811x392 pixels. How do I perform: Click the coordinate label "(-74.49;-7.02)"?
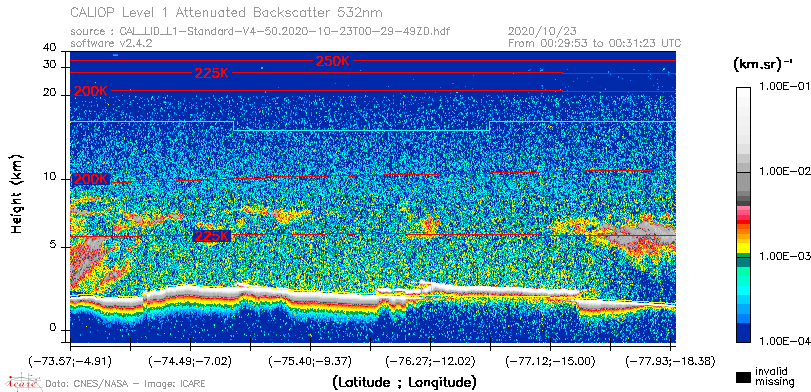pyautogui.click(x=189, y=361)
